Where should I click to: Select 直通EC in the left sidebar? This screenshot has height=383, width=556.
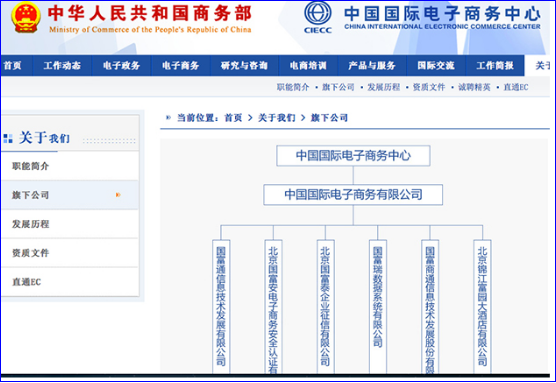coord(70,282)
